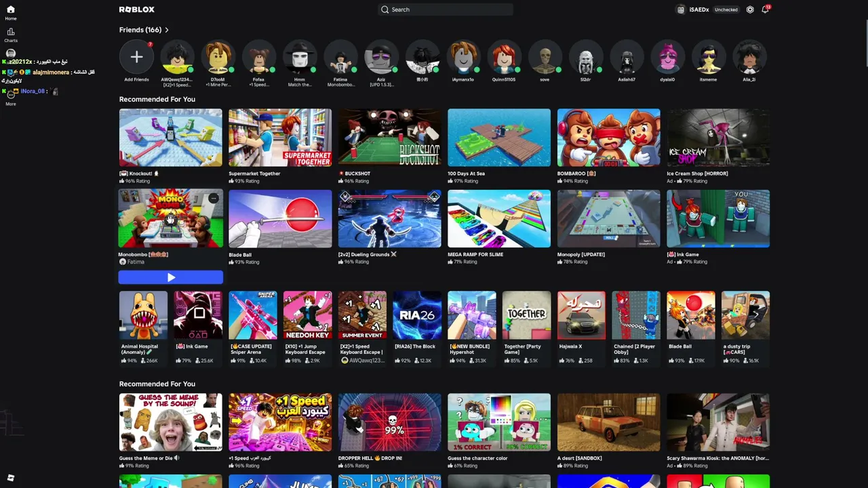The image size is (868, 488).
Task: Open the Hypershot game thumbnail
Action: tap(472, 315)
